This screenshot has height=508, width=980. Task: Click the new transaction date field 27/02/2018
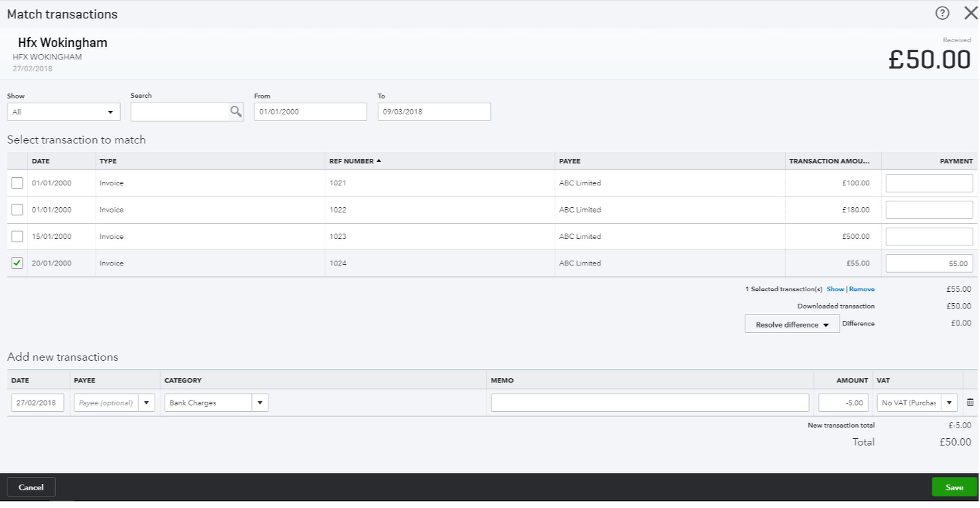(x=37, y=403)
